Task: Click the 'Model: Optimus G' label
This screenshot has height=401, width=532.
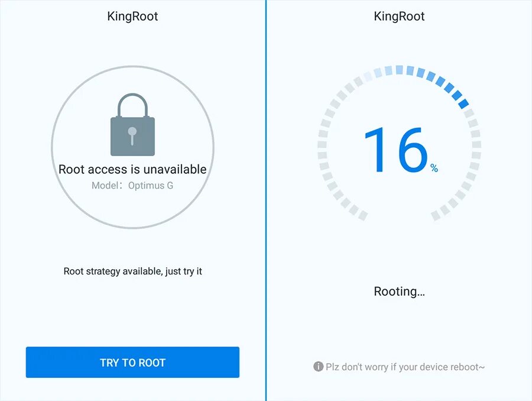Action: 132,186
